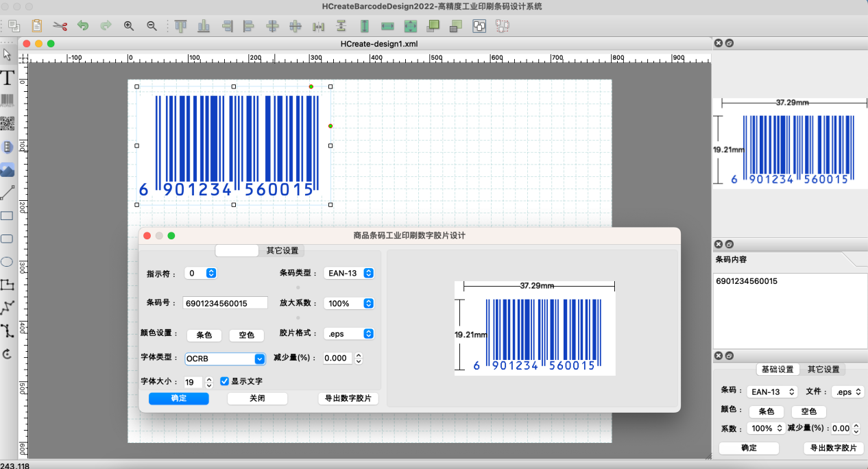Screen dimensions: 868x469
Task: Click 导出数字胶片 button in the dialog
Action: pos(348,398)
